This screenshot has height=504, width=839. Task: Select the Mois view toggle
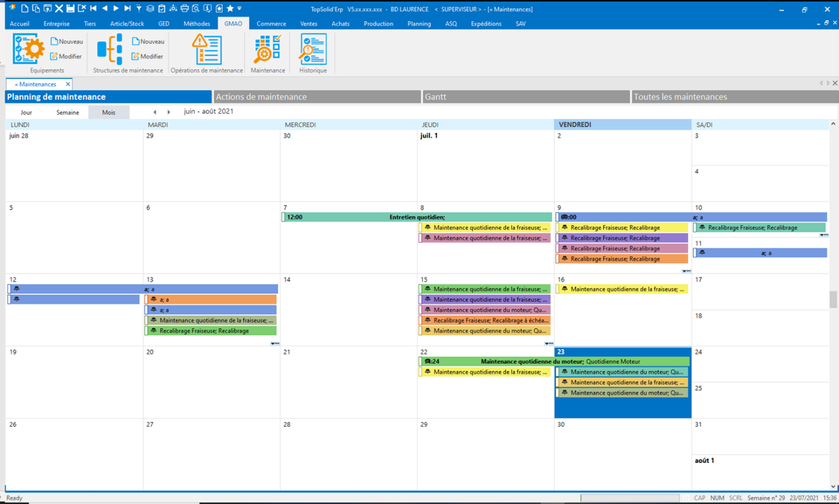[x=109, y=112]
